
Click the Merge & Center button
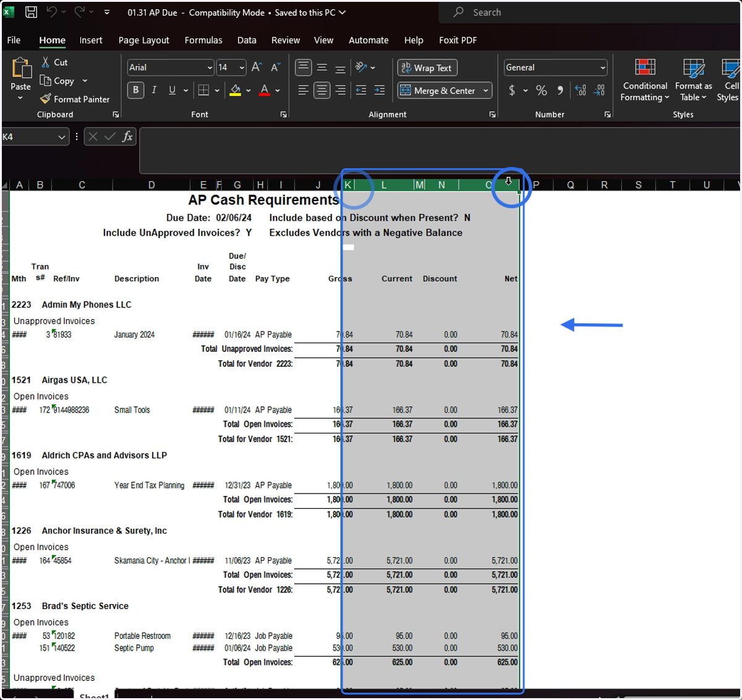point(438,90)
